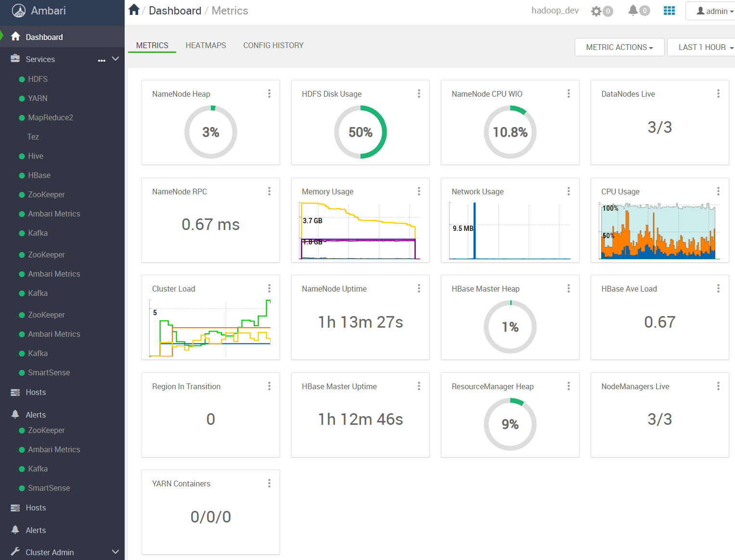
Task: Select Dashboard in the sidebar
Action: pos(62,37)
